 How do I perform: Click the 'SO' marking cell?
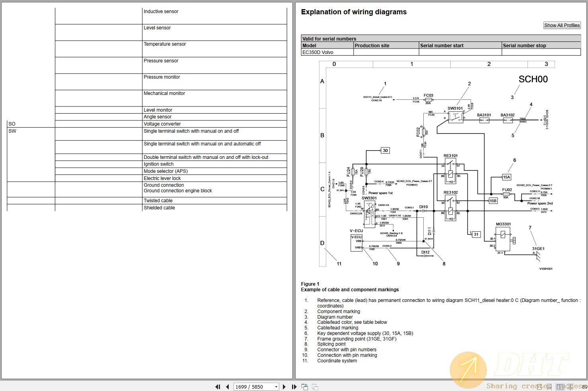point(31,124)
